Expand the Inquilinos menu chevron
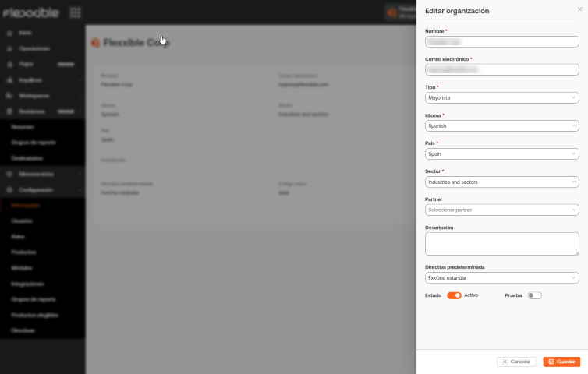The image size is (588, 374). coord(80,80)
